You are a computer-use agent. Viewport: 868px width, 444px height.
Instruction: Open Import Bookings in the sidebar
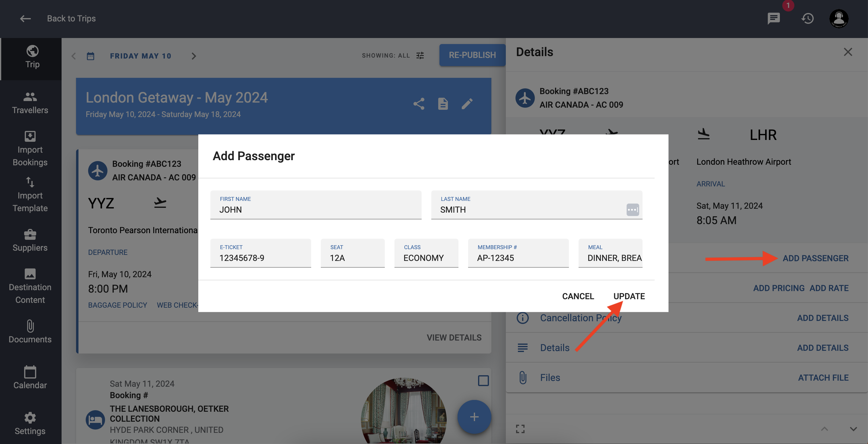pyautogui.click(x=30, y=149)
